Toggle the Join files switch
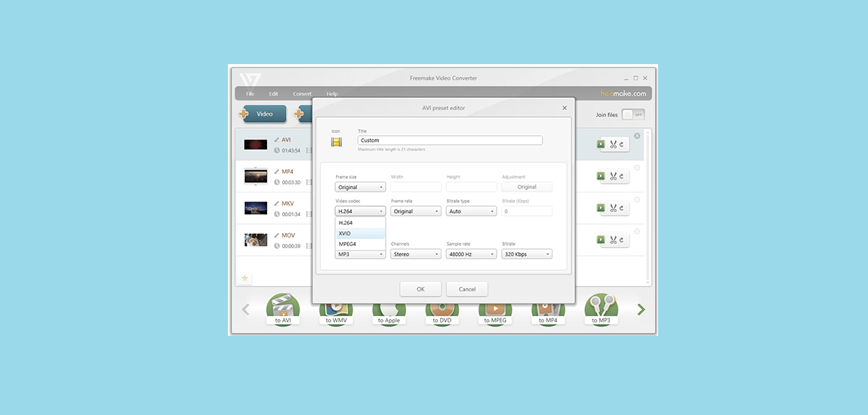Image resolution: width=868 pixels, height=415 pixels. pyautogui.click(x=633, y=115)
